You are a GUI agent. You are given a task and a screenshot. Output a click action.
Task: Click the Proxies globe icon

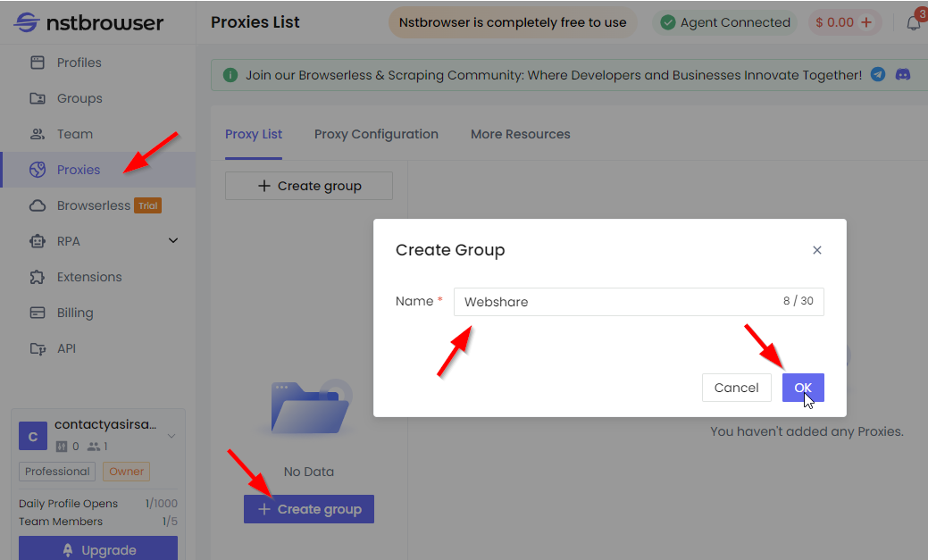click(38, 170)
